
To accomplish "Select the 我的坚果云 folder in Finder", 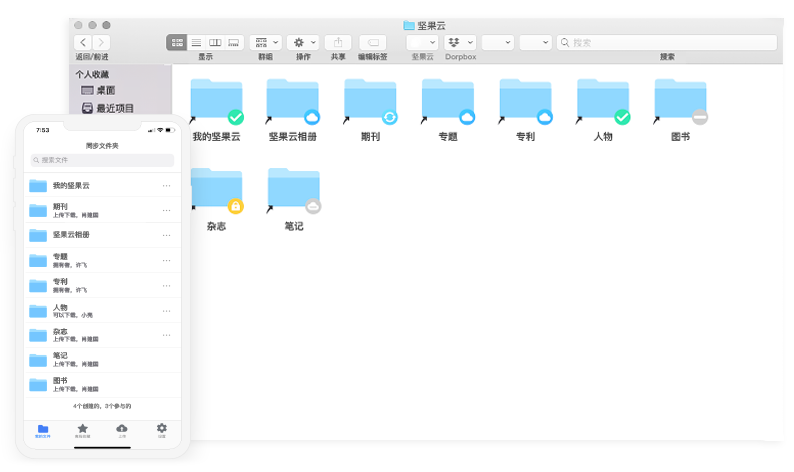I will 216,110.
